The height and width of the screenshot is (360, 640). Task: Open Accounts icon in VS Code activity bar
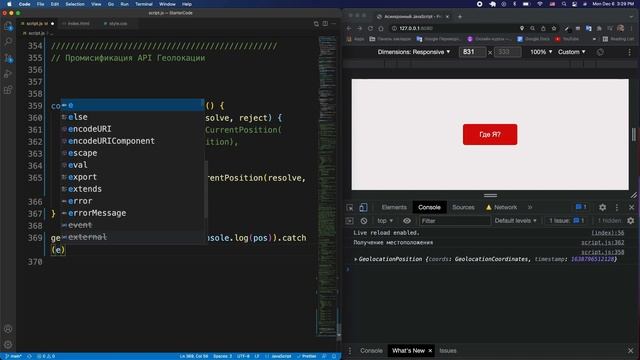8,329
